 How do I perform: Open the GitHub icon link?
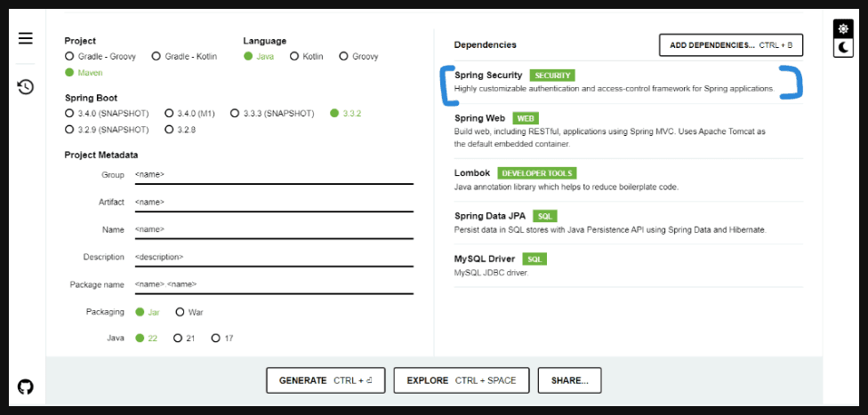26,387
